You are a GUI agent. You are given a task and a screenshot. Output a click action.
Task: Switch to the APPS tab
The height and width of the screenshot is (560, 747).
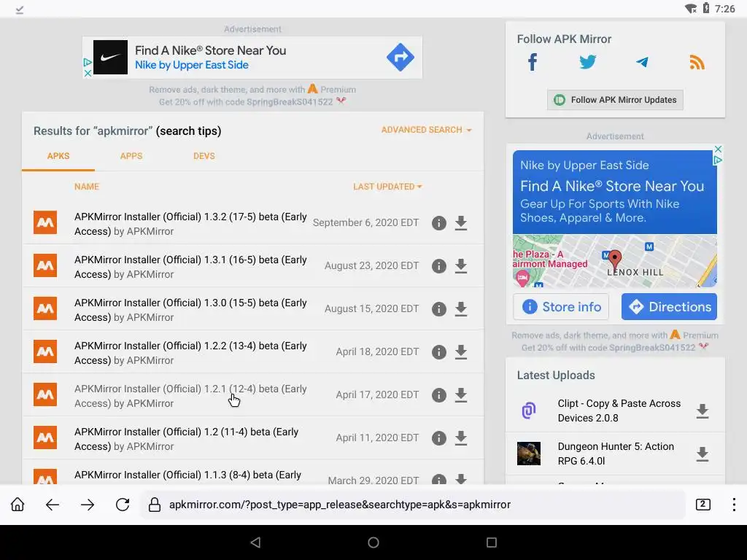[131, 156]
